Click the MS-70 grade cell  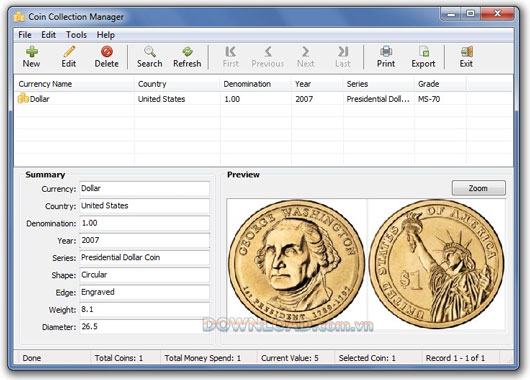[429, 99]
